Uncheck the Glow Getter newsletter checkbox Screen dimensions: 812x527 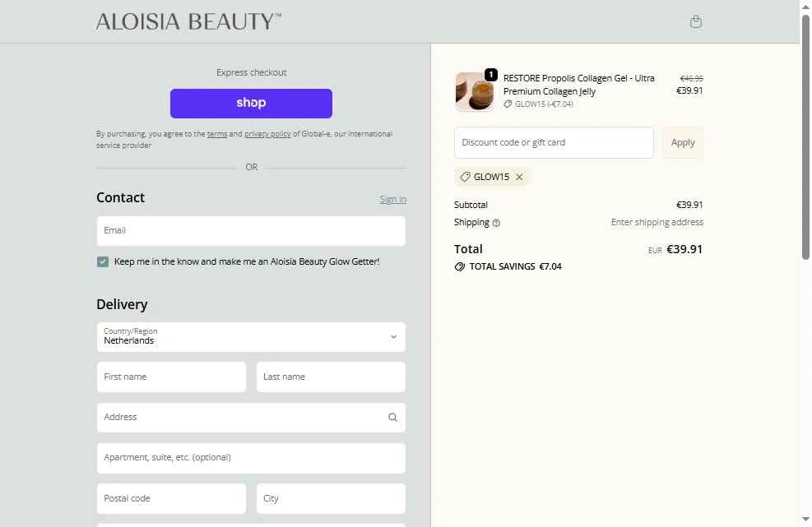103,261
